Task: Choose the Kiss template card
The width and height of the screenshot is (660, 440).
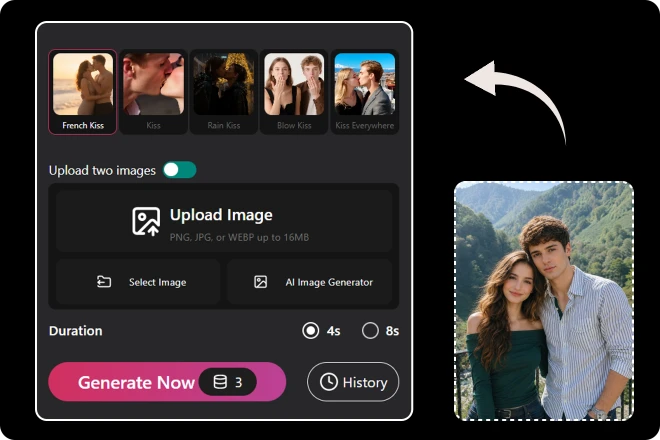Action: 153,92
